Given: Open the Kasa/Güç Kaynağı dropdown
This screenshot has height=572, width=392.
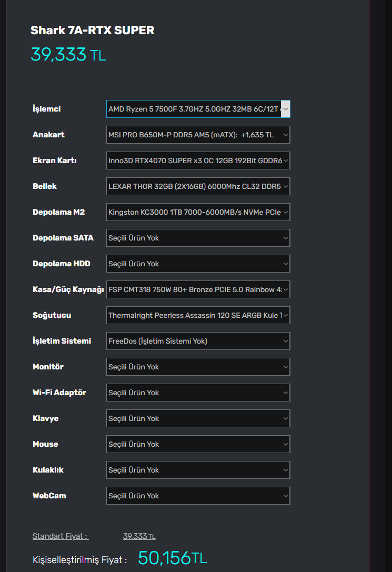Looking at the screenshot, I should [x=198, y=289].
